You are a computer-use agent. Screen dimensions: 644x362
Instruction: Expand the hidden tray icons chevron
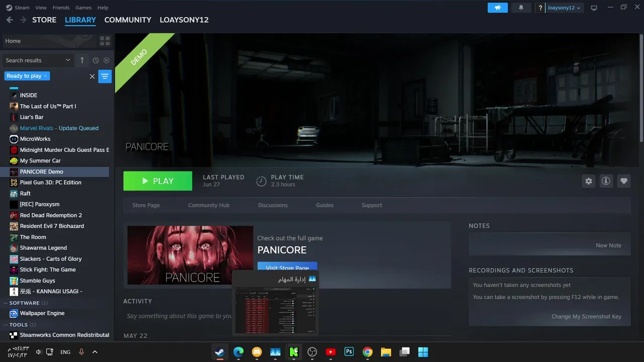point(95,352)
